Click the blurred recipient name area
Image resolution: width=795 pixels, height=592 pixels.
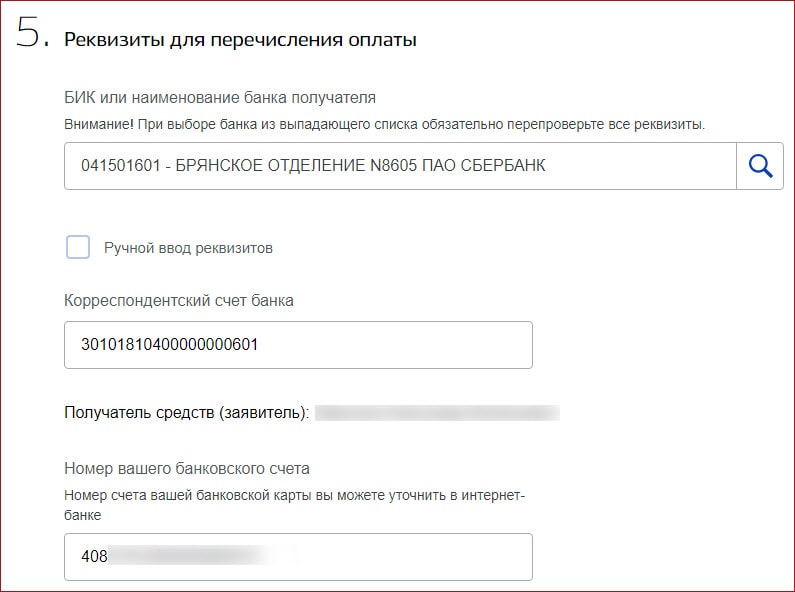(437, 413)
